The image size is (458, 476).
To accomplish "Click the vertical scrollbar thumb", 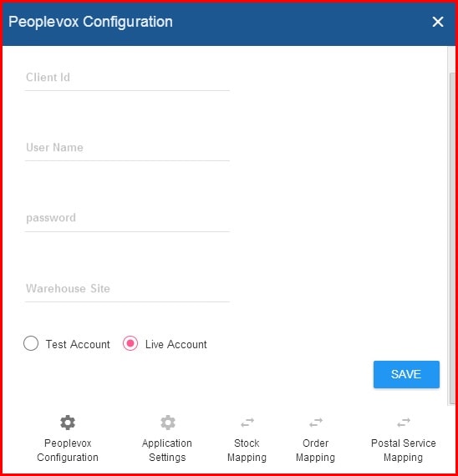I will click(452, 239).
